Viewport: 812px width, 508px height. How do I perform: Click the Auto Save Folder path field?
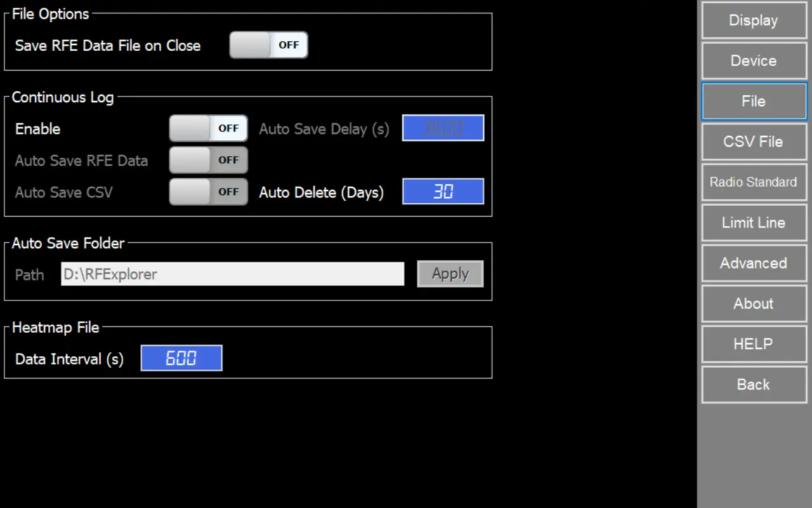click(232, 274)
